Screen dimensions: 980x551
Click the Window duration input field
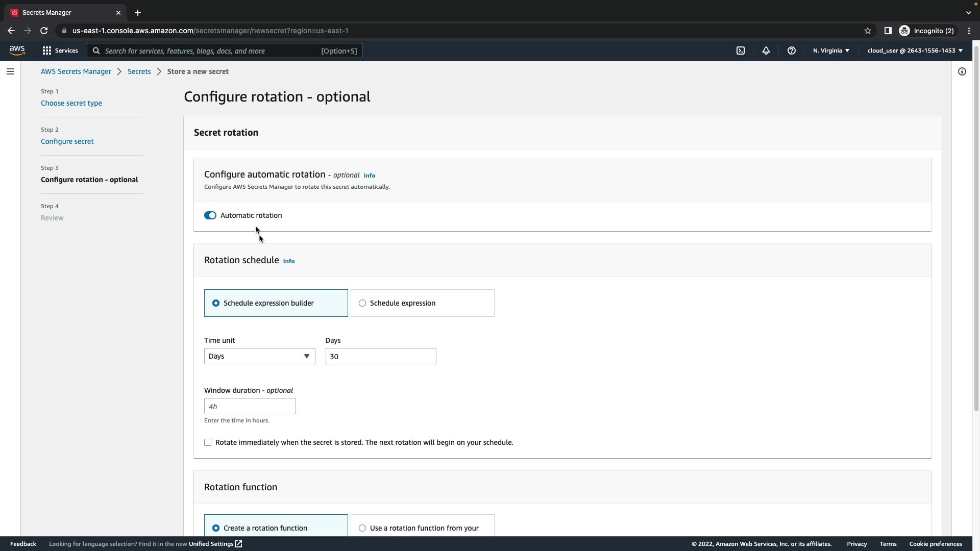click(250, 406)
